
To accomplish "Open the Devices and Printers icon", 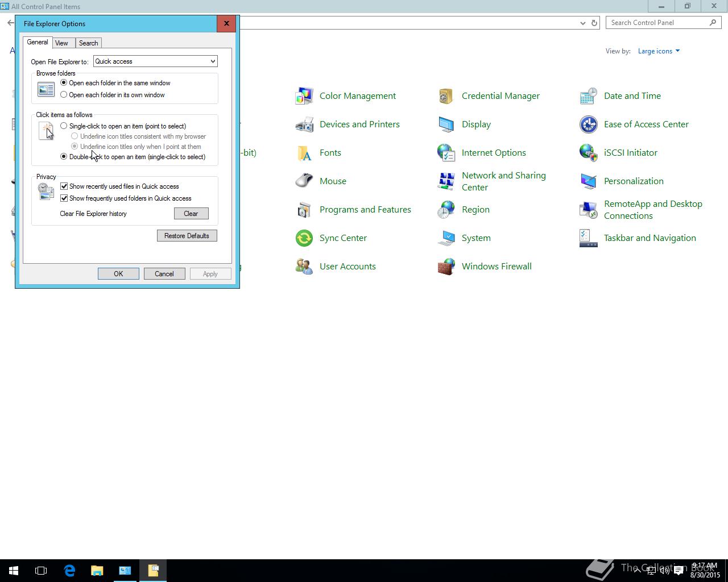I will (x=304, y=124).
